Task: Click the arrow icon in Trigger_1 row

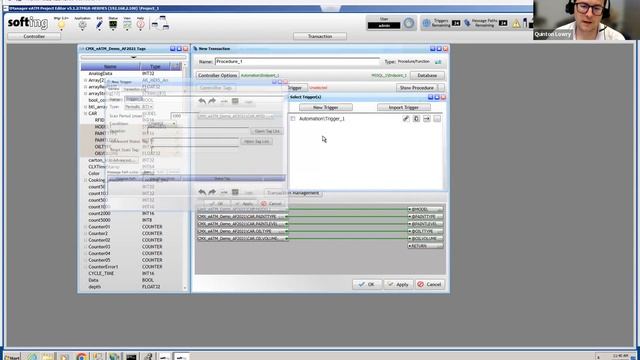Action: (x=427, y=119)
